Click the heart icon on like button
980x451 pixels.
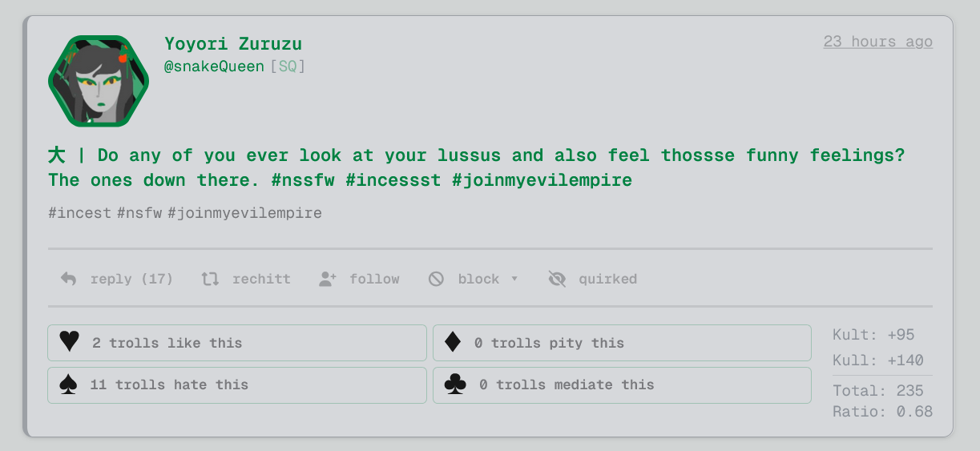tap(70, 343)
